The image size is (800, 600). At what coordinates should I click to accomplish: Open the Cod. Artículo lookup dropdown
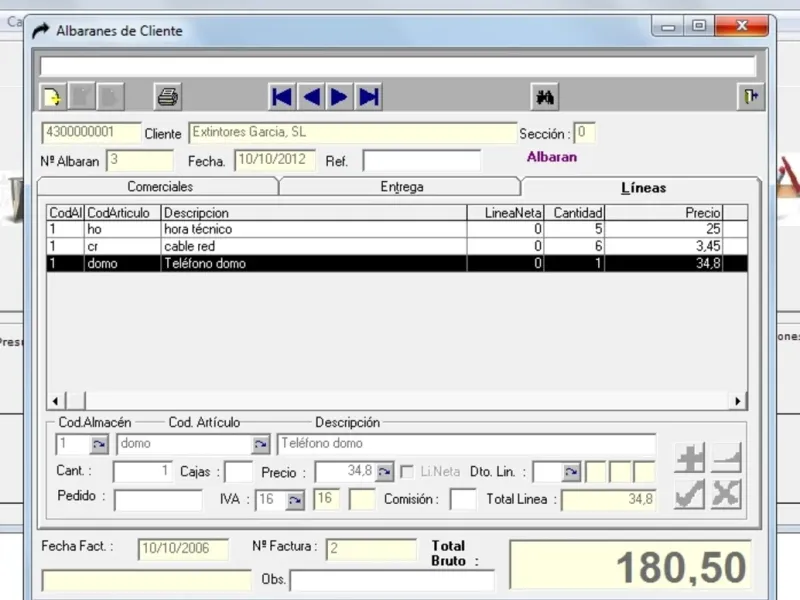(x=260, y=444)
